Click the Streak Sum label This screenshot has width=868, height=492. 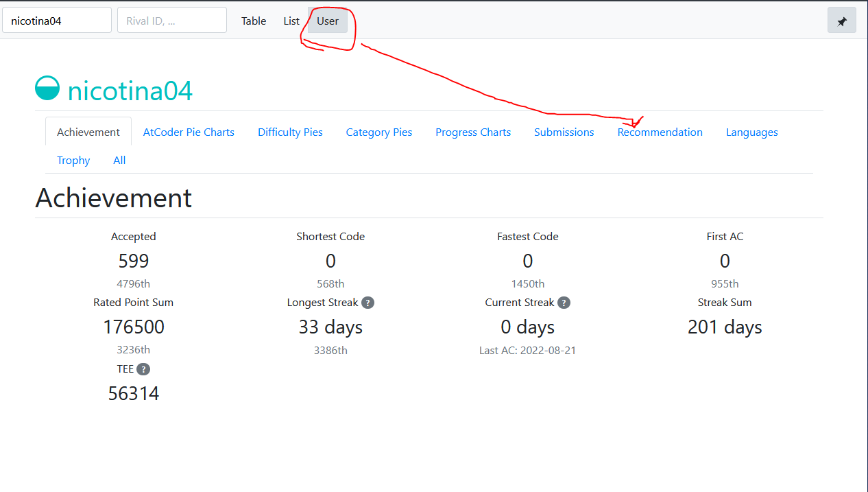coord(725,302)
